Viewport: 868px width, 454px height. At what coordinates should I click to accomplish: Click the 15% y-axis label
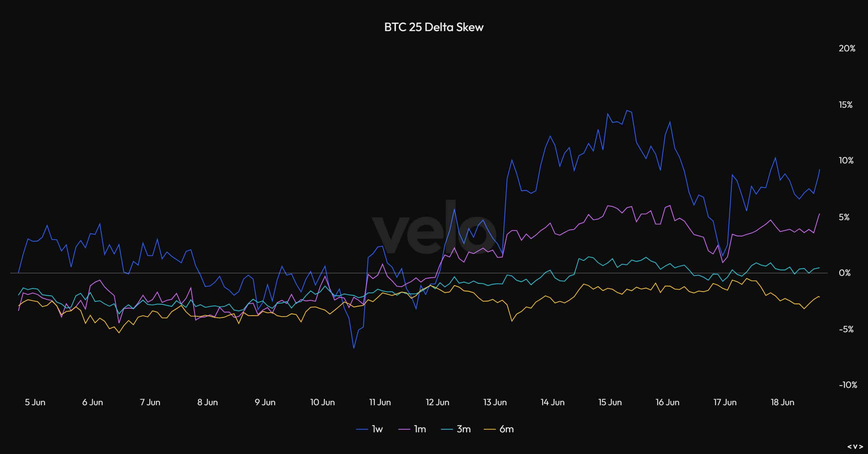click(846, 105)
